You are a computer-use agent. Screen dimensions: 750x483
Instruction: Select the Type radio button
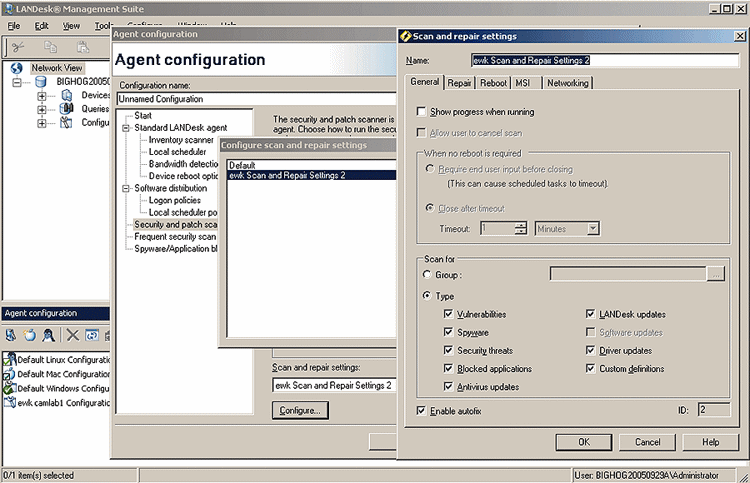tap(427, 296)
